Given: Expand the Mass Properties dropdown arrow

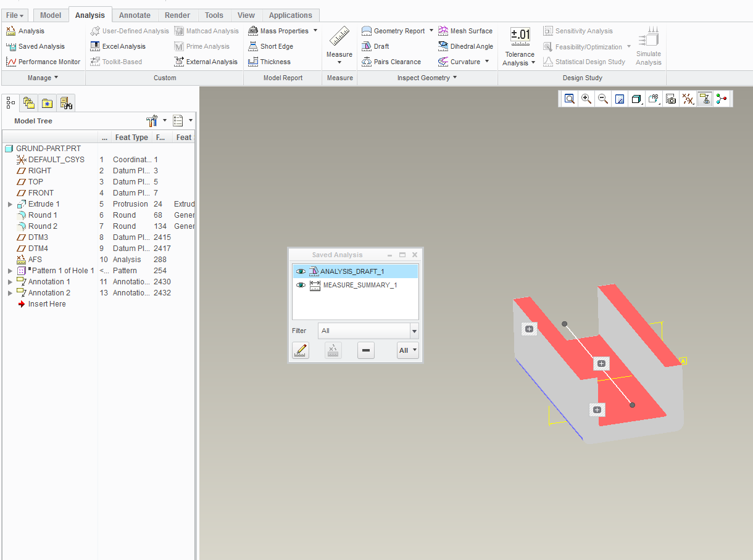Looking at the screenshot, I should click(315, 31).
